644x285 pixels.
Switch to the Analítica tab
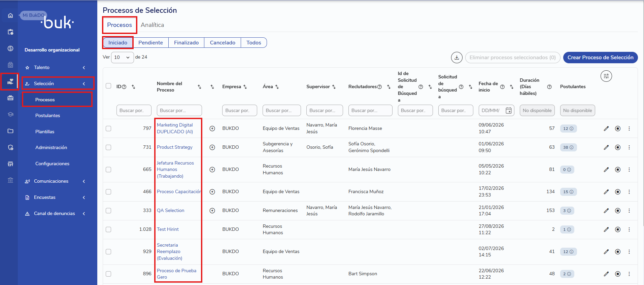pyautogui.click(x=152, y=25)
